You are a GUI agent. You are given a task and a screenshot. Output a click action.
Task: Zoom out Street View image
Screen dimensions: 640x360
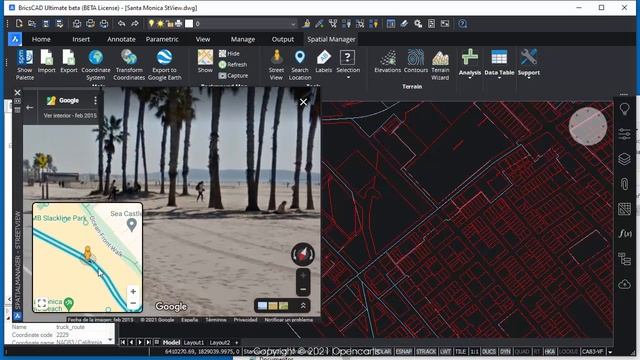(303, 289)
